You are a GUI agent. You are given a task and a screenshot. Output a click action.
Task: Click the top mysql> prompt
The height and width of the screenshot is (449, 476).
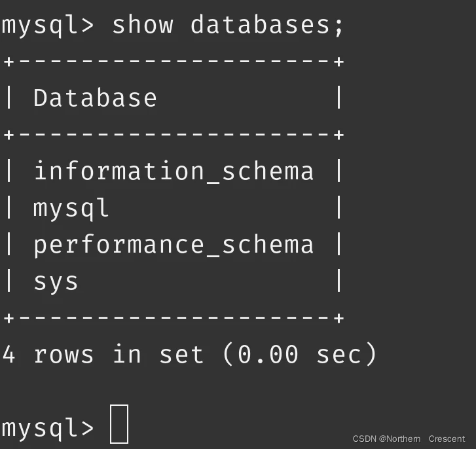(48, 26)
